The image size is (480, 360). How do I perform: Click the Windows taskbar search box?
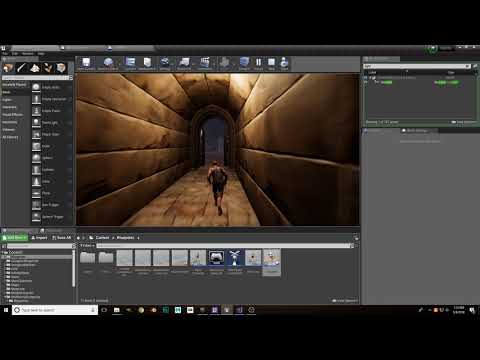tap(55, 310)
